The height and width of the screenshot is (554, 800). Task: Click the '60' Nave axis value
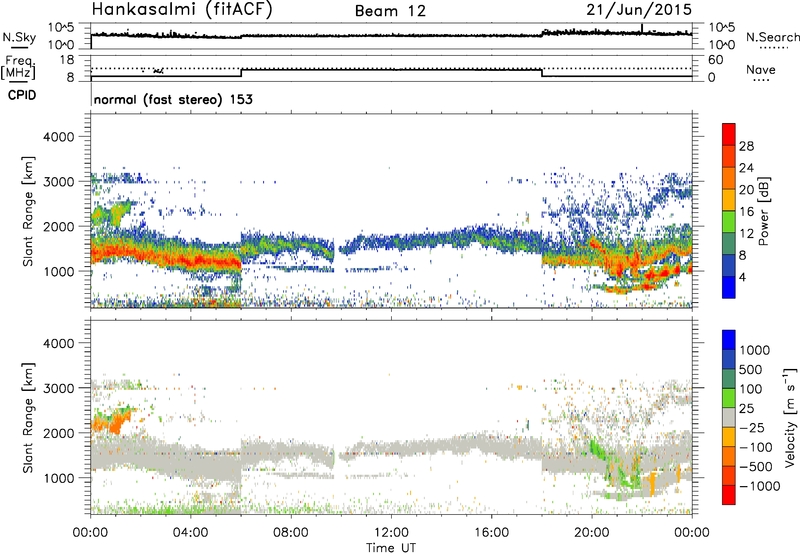point(715,60)
